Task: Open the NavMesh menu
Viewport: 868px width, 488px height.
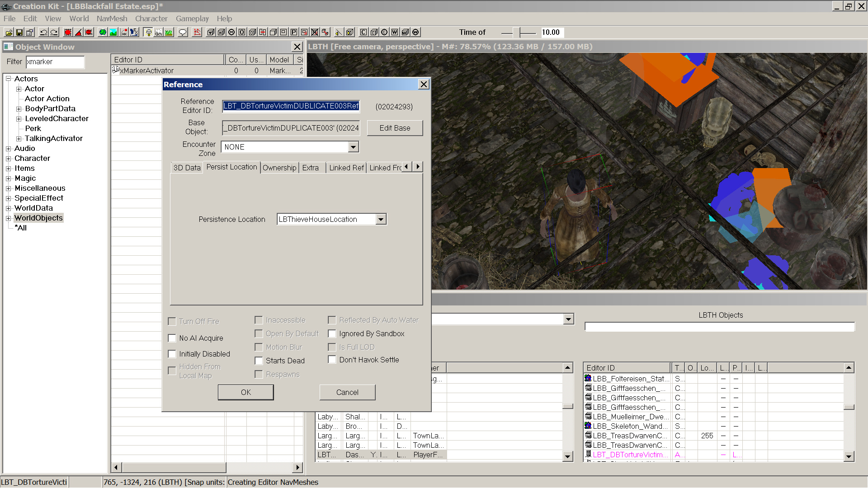Action: [x=112, y=19]
